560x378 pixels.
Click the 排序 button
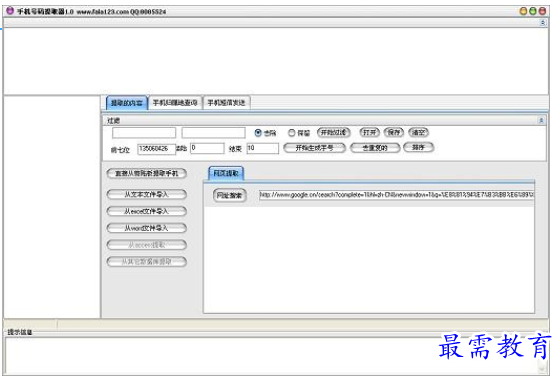(x=418, y=147)
